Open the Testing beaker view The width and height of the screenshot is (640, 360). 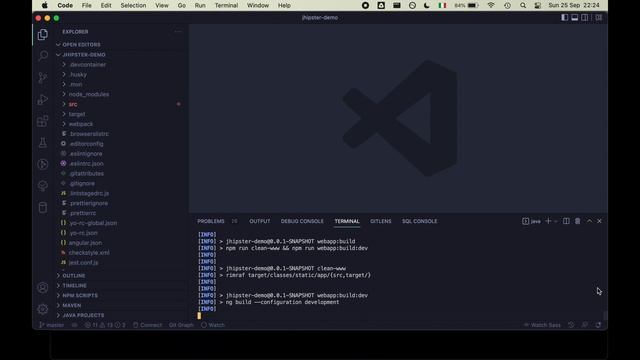(42, 142)
